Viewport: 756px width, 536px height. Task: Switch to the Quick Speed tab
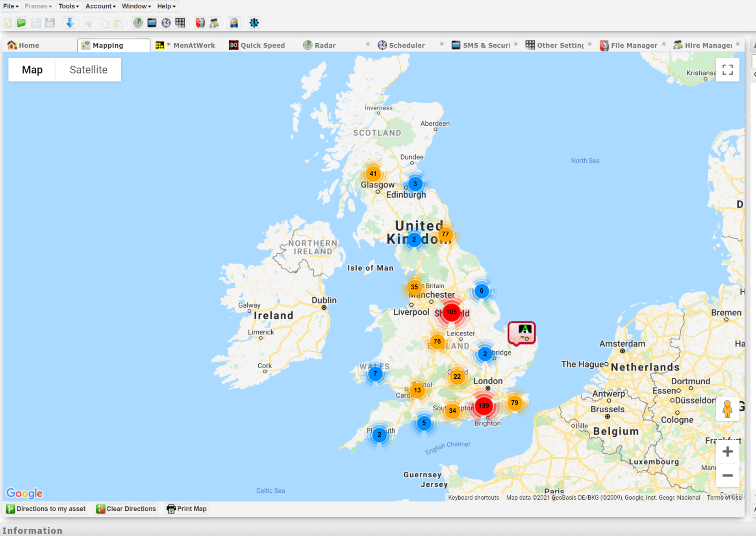[x=258, y=45]
